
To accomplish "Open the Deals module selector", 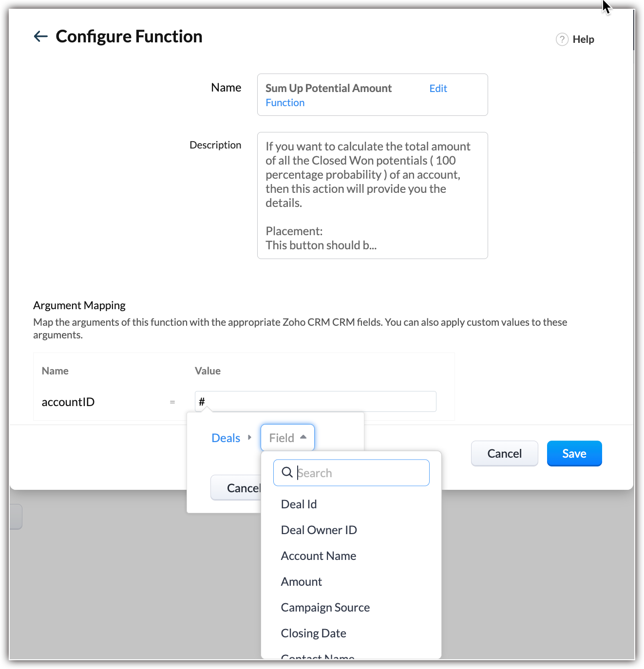I will pos(226,438).
